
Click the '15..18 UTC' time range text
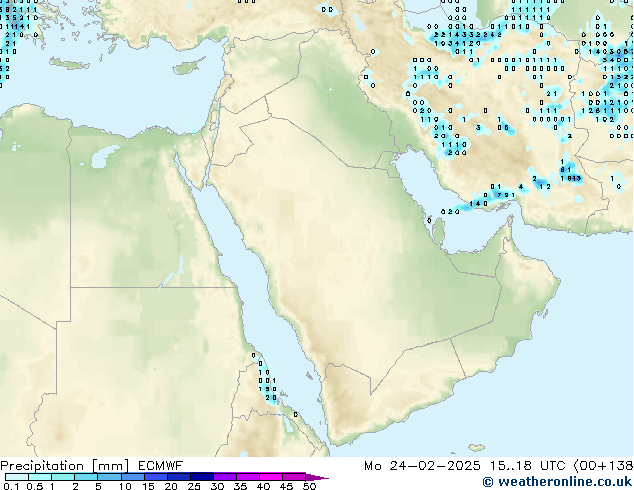pyautogui.click(x=528, y=466)
